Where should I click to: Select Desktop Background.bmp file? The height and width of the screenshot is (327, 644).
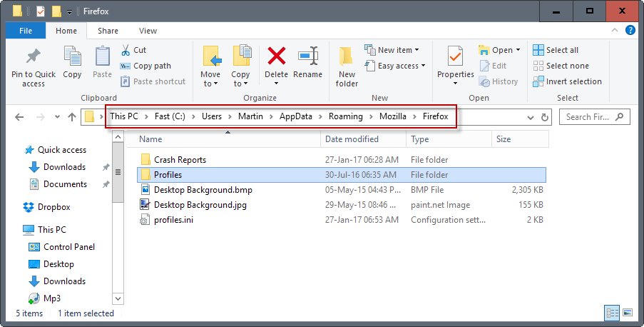[342, 190]
